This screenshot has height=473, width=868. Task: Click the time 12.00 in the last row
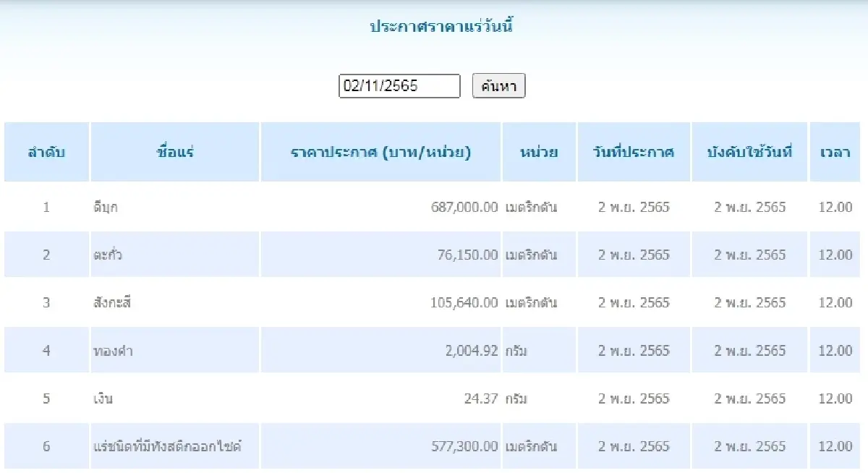(x=835, y=446)
